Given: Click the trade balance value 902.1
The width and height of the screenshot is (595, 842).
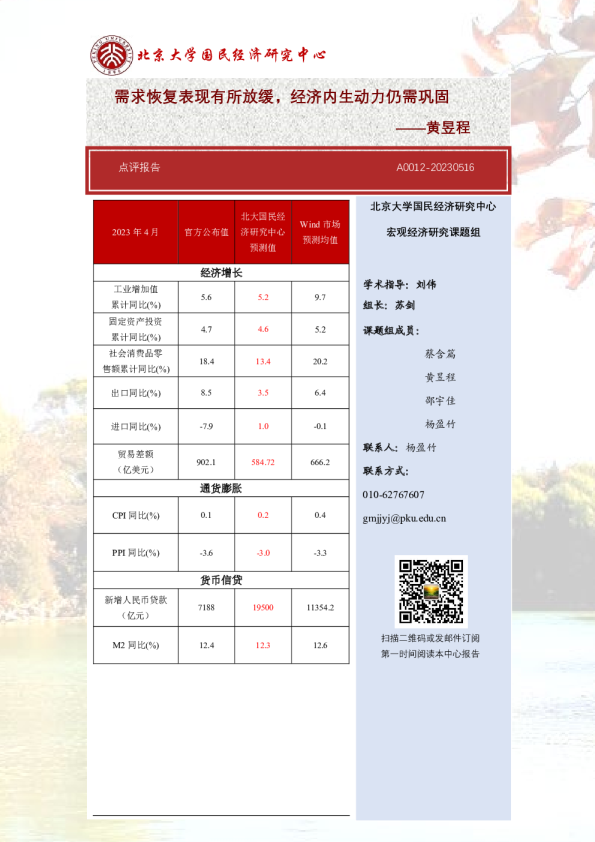Looking at the screenshot, I should [x=206, y=462].
